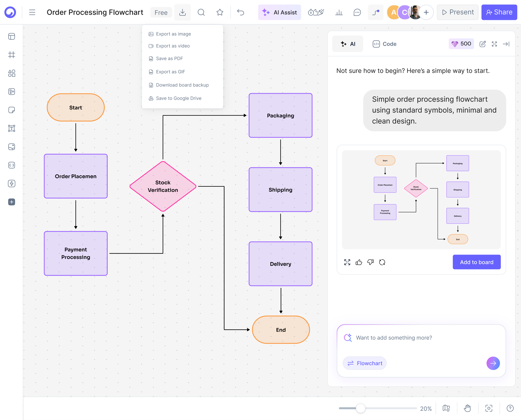Click the Free plan badge
The width and height of the screenshot is (521, 420).
point(161,12)
